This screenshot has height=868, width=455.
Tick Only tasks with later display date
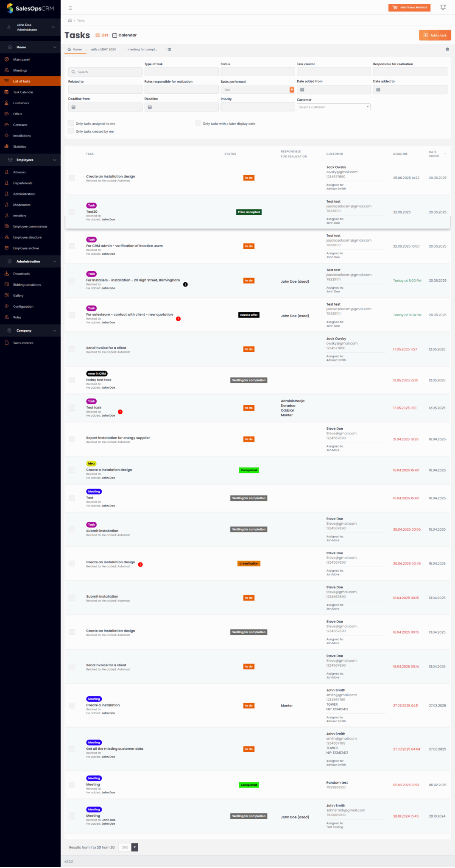coord(198,123)
